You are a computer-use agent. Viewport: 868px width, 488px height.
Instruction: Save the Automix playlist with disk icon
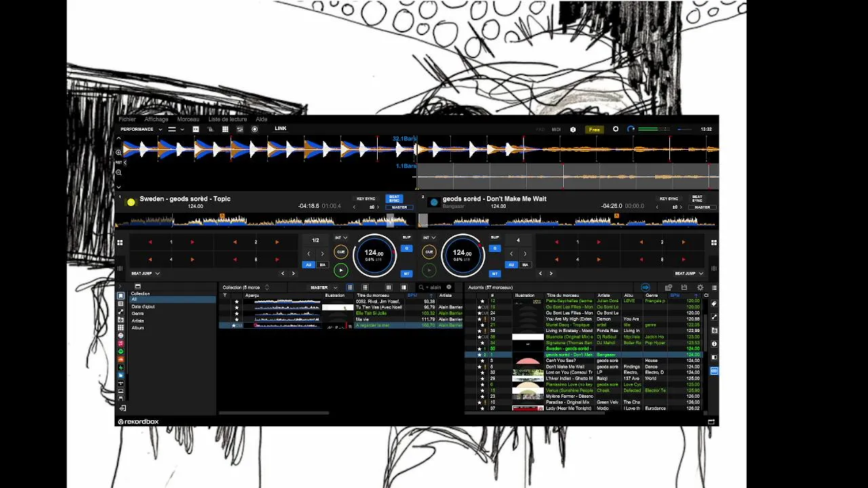click(684, 287)
